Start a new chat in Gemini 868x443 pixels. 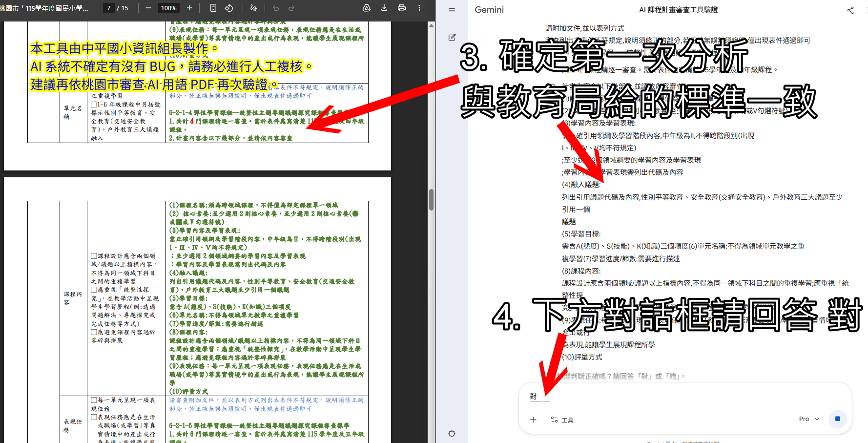[452, 37]
